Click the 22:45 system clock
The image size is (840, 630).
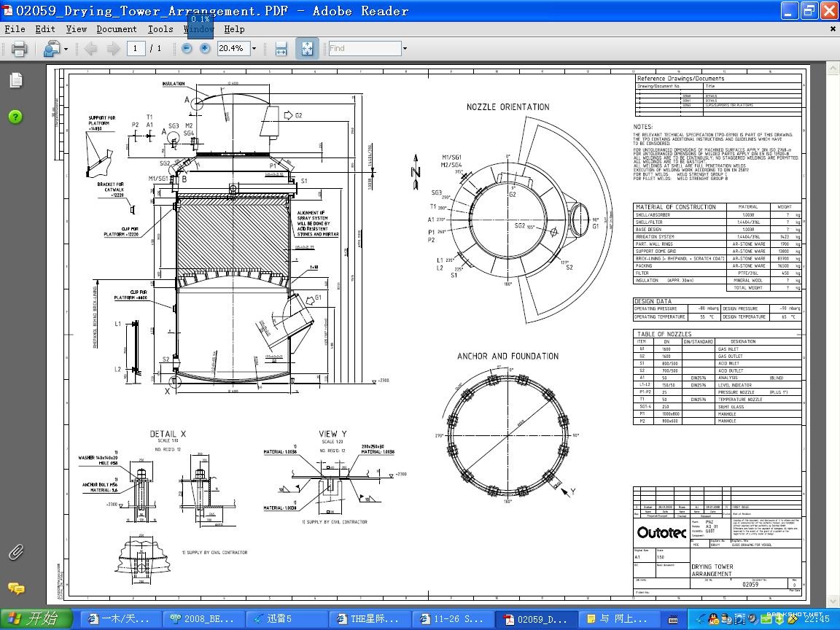point(816,619)
